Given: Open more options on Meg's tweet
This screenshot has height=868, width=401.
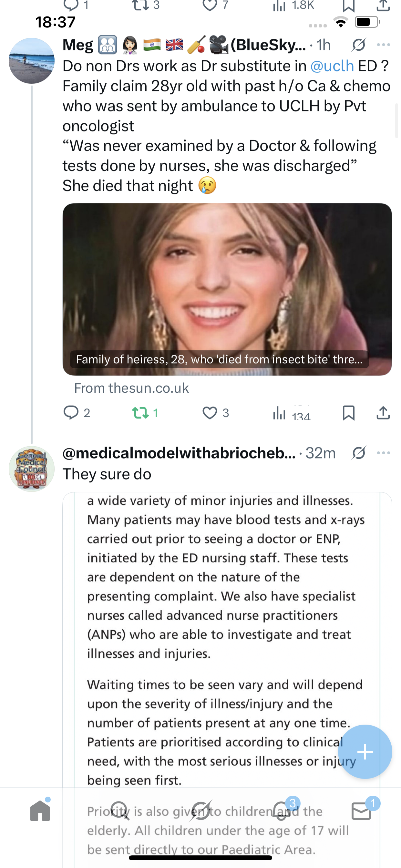Looking at the screenshot, I should tap(384, 45).
